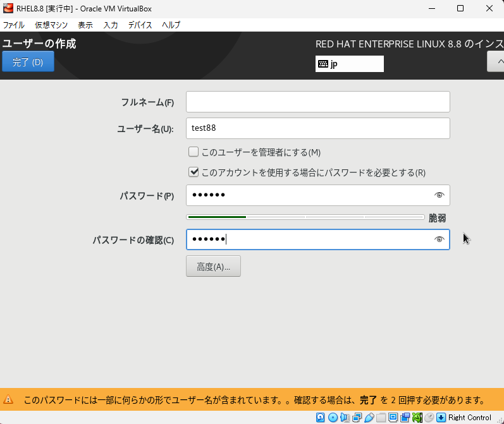
Task: Open the ヘルプ menu
Action: (171, 25)
